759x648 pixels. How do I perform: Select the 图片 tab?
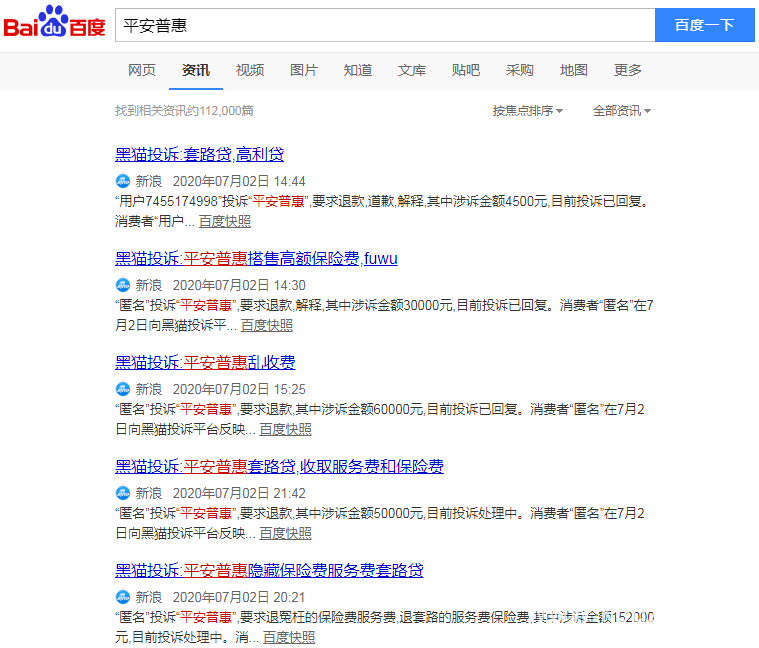click(304, 70)
